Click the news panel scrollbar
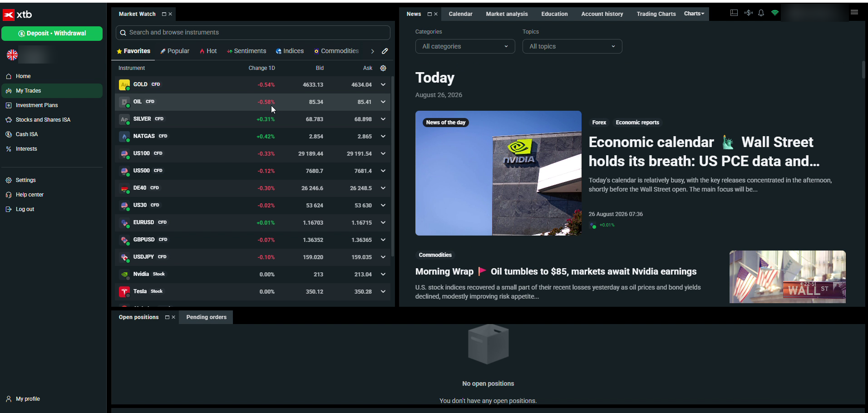The height and width of the screenshot is (413, 868). pos(863,69)
